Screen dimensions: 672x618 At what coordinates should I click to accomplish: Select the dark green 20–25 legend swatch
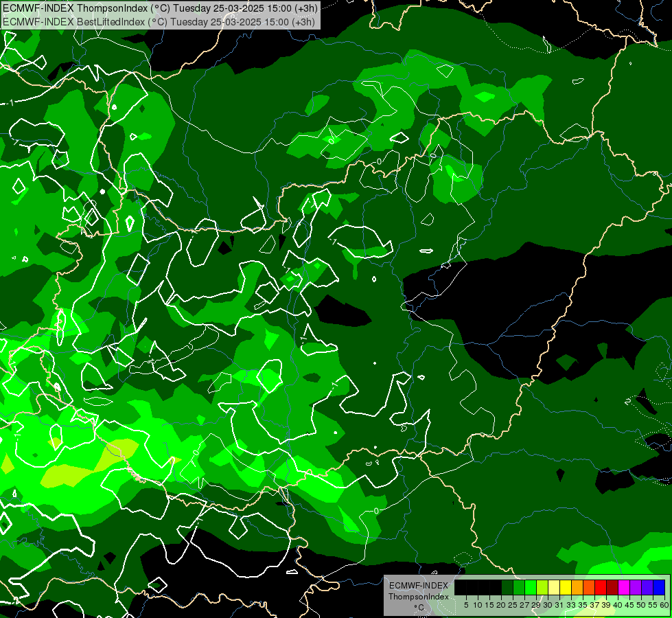pyautogui.click(x=507, y=587)
